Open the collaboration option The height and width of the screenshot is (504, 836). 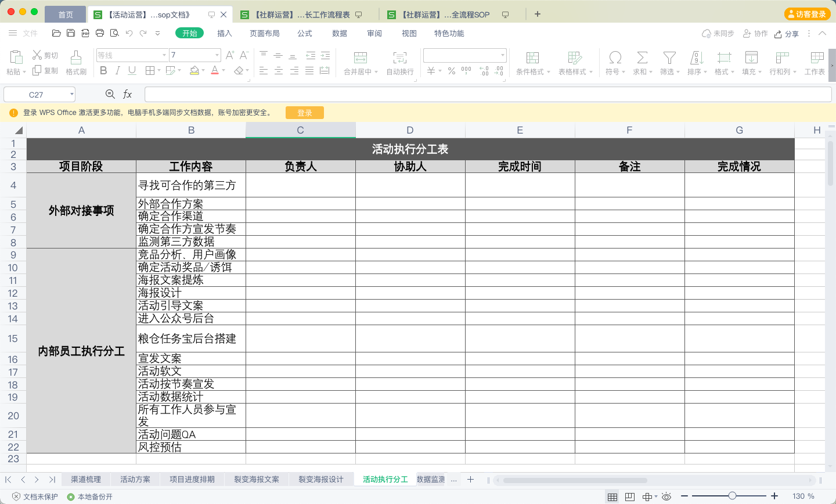755,34
